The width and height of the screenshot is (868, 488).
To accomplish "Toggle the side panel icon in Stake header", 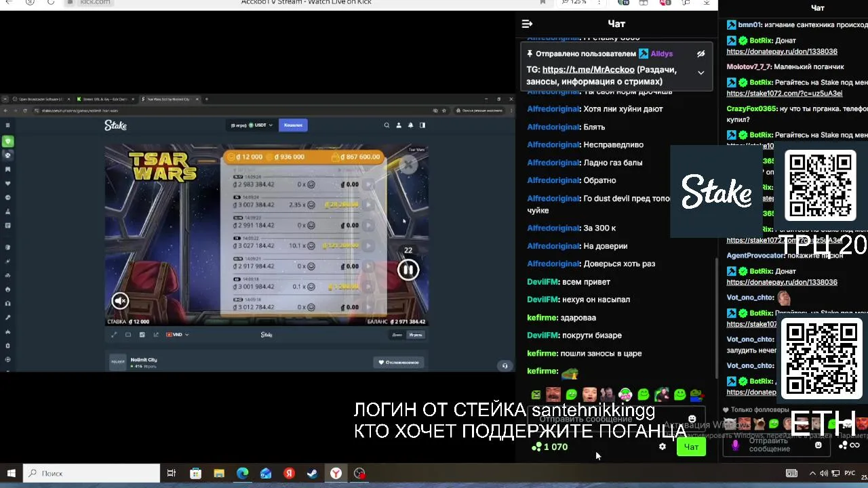I will (x=422, y=125).
